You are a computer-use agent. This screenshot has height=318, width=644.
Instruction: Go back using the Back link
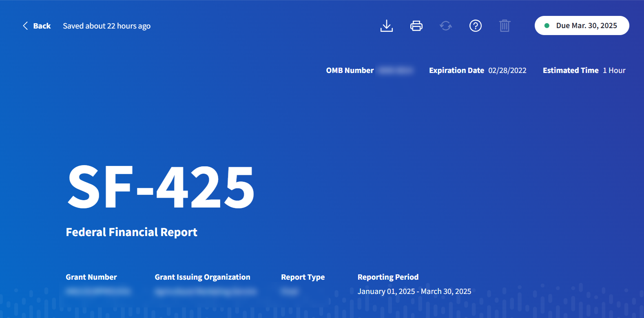(x=42, y=26)
